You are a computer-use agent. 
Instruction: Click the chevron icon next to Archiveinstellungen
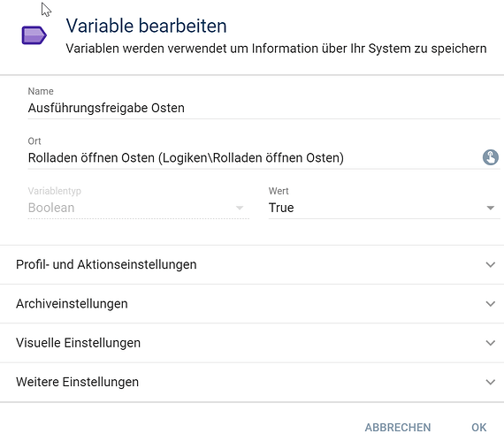click(x=491, y=303)
